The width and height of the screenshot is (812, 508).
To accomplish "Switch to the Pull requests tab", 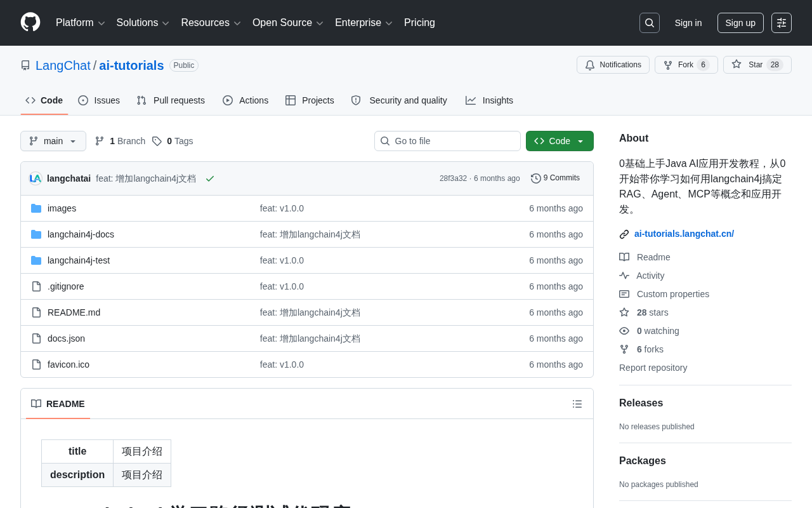I will click(171, 100).
